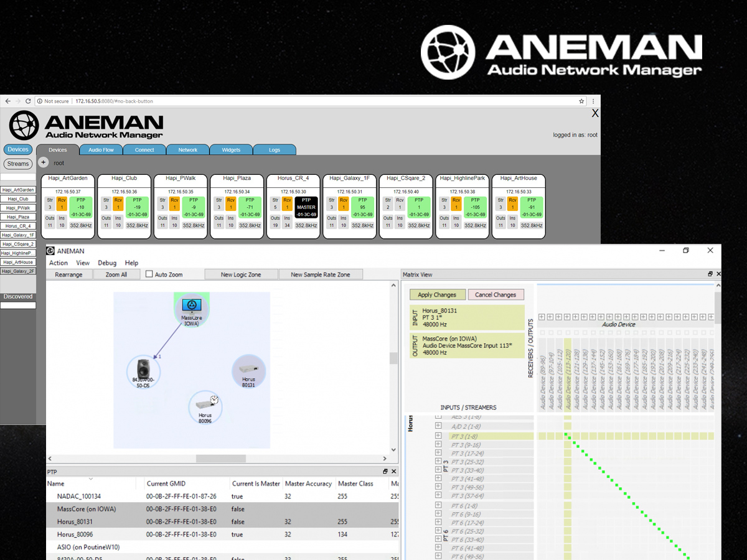Screen dimensions: 747x560
Task: Open the Action menu
Action: coord(59,263)
